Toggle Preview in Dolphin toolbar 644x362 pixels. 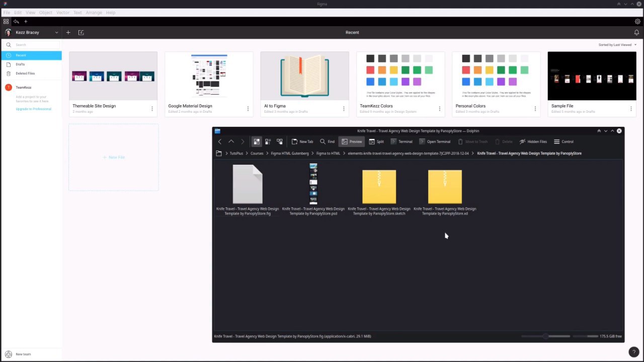tap(352, 141)
